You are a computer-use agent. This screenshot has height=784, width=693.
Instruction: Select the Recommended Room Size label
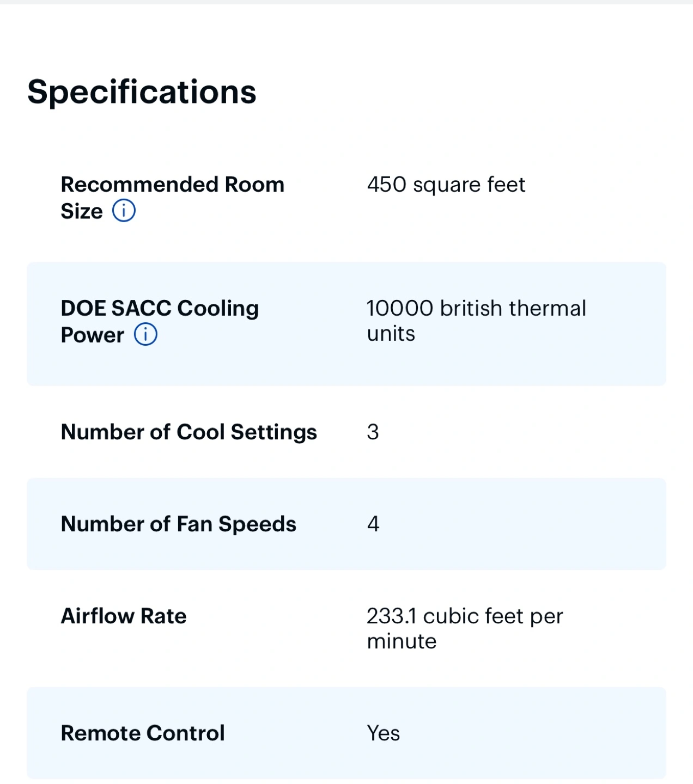172,185
